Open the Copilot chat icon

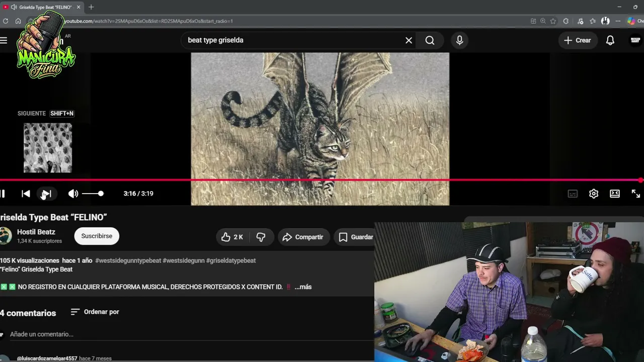pyautogui.click(x=631, y=21)
